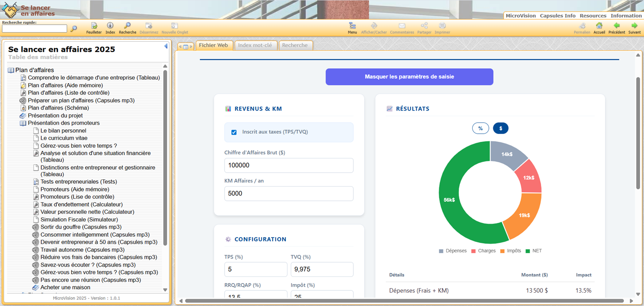Collapse Présentation des promoteurs section
644x306 pixels.
[x=23, y=123]
